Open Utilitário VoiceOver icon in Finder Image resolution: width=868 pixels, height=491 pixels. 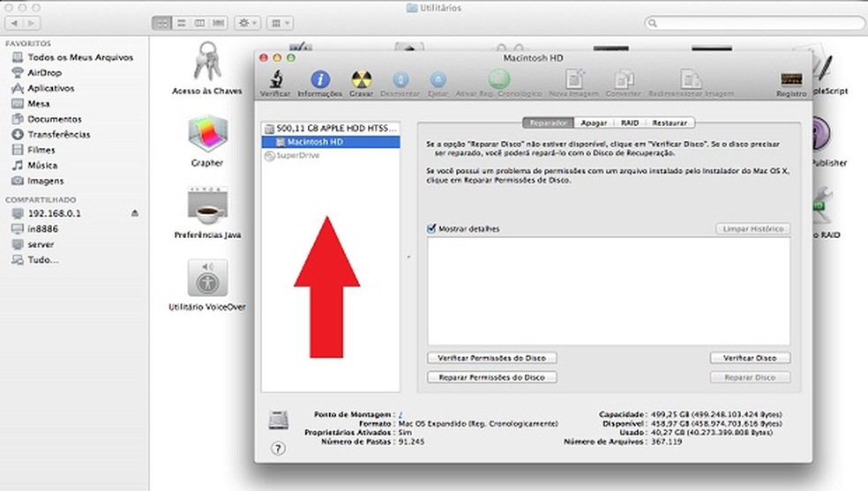coord(207,278)
